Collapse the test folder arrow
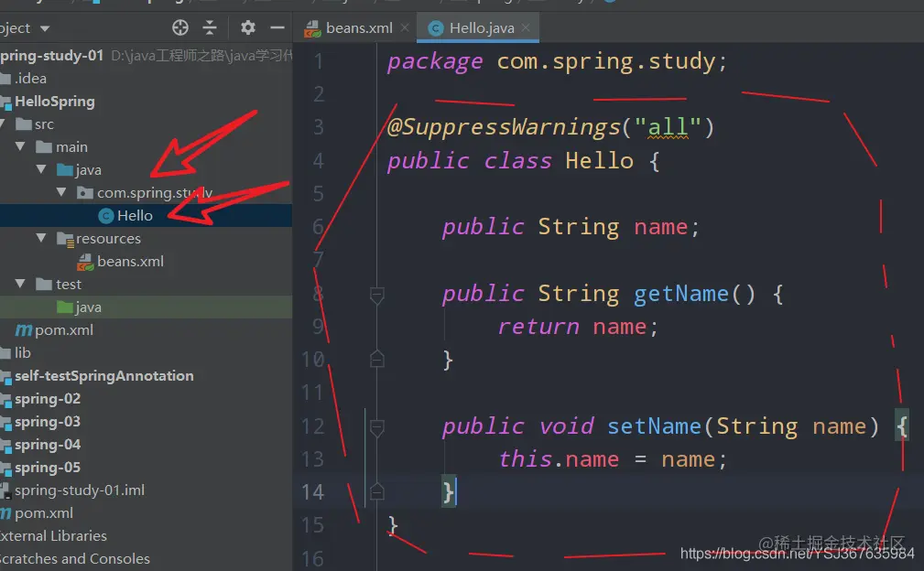924x571 pixels. pyautogui.click(x=20, y=284)
